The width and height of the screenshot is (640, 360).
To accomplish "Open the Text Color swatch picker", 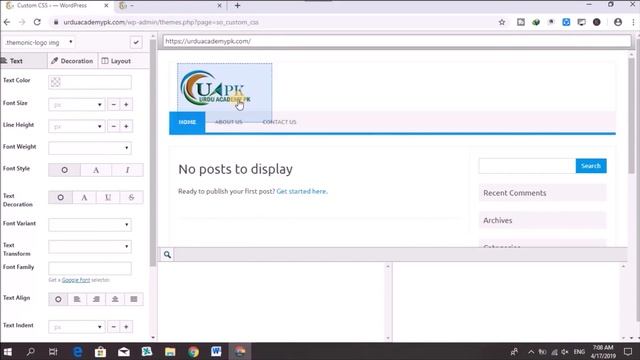I will click(x=56, y=82).
